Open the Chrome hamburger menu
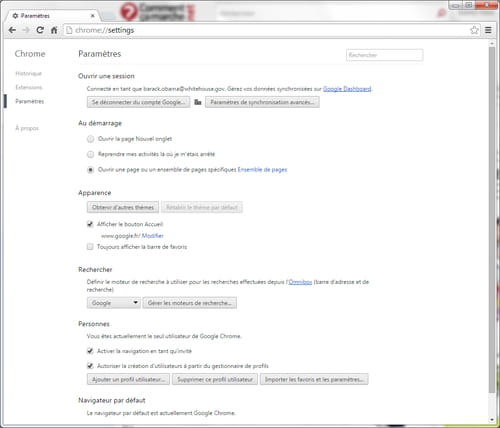 click(x=488, y=30)
